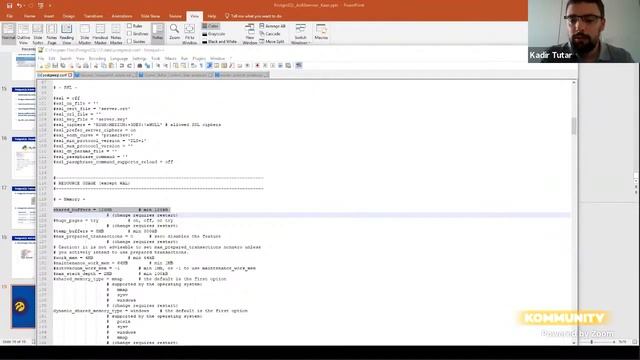Image resolution: width=640 pixels, height=360 pixels.
Task: Open the PowerPoint File tab
Action: [x=9, y=16]
